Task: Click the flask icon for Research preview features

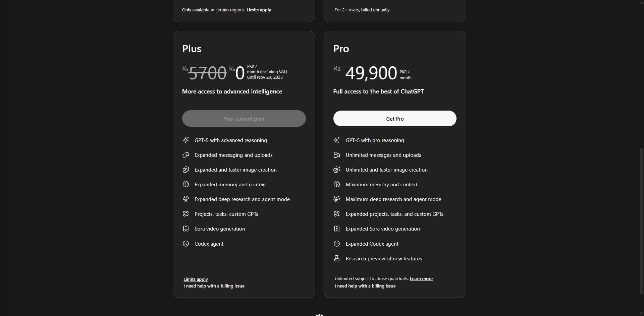Action: coord(337,259)
